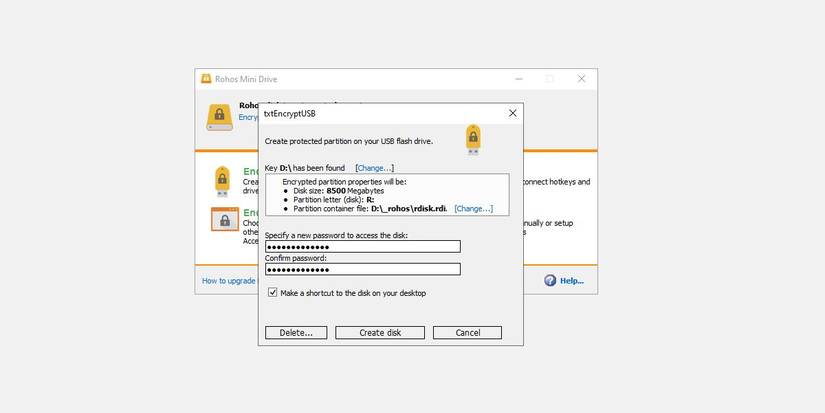Open Help link in Rohos Mini Drive
This screenshot has width=825, height=413.
(x=571, y=280)
